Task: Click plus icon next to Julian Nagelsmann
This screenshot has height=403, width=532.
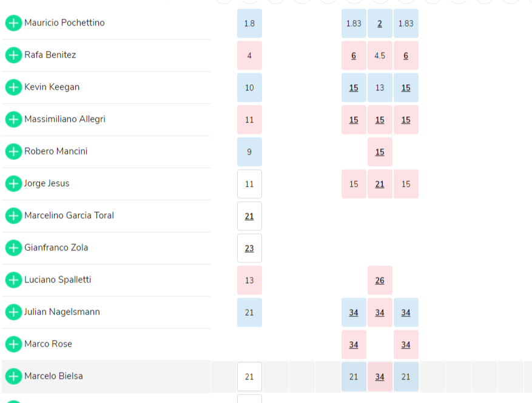Action: (13, 312)
